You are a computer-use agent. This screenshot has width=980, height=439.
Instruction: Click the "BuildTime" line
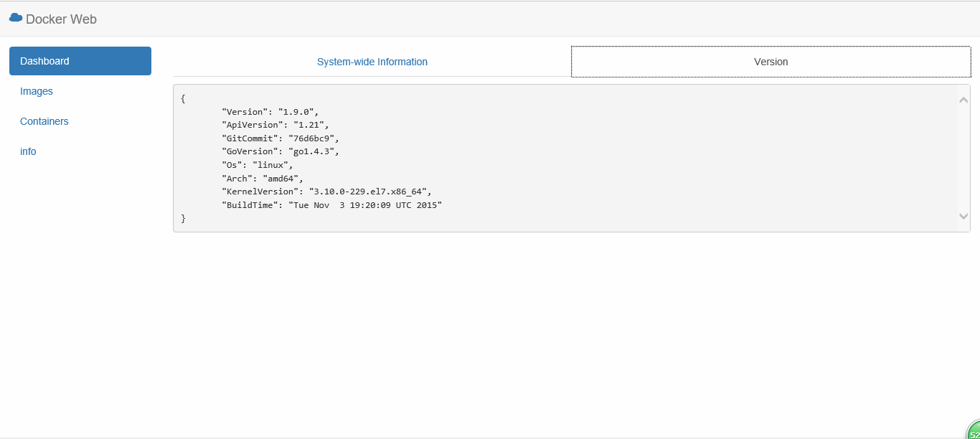tap(332, 205)
